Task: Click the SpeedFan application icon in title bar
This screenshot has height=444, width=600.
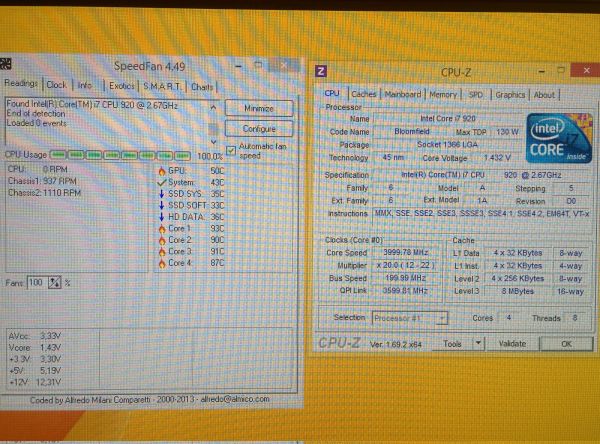Action: point(5,64)
